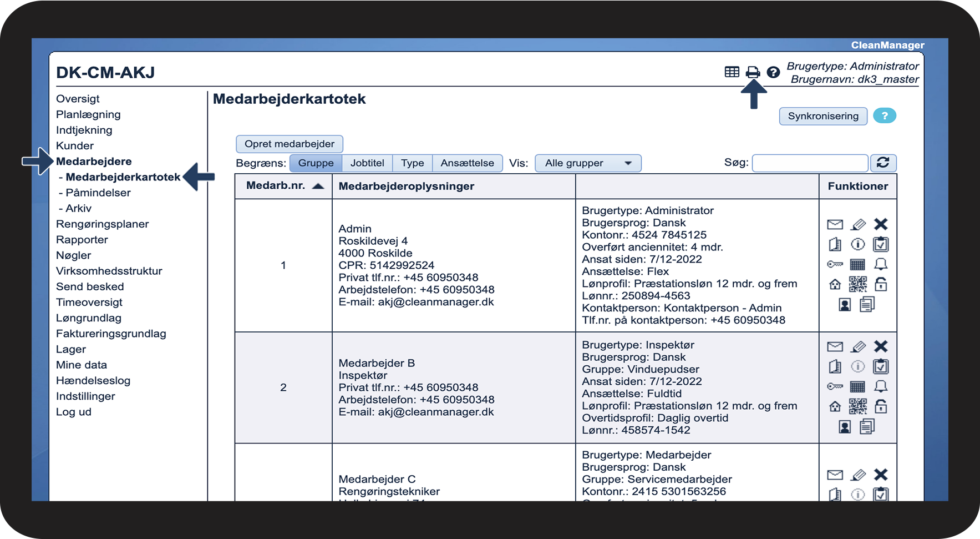Delete Medarbejder C with X icon
980x539 pixels.
point(881,475)
